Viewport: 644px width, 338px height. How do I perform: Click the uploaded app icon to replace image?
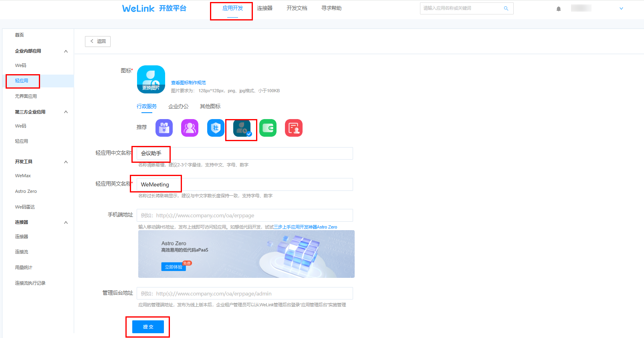coord(151,79)
